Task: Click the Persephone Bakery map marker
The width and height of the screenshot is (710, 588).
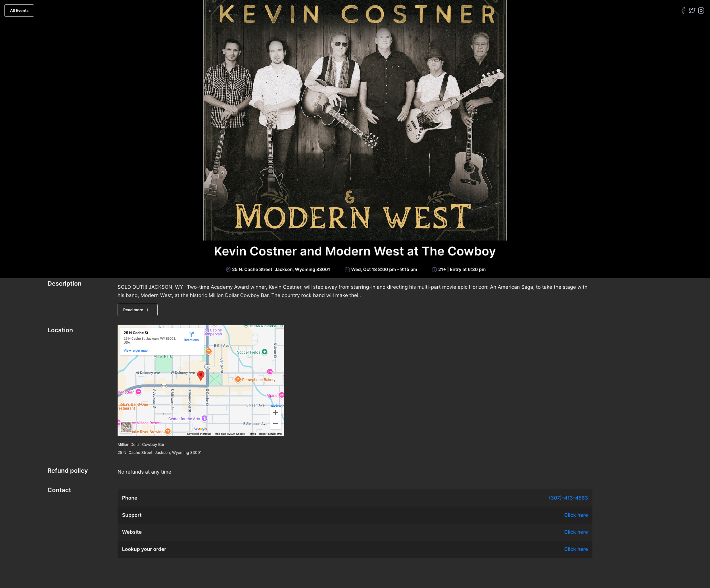Action: (238, 379)
